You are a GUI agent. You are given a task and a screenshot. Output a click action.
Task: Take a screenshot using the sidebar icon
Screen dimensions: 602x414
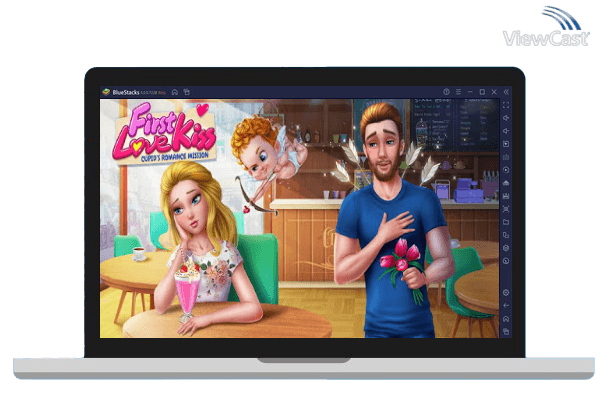pos(506,209)
